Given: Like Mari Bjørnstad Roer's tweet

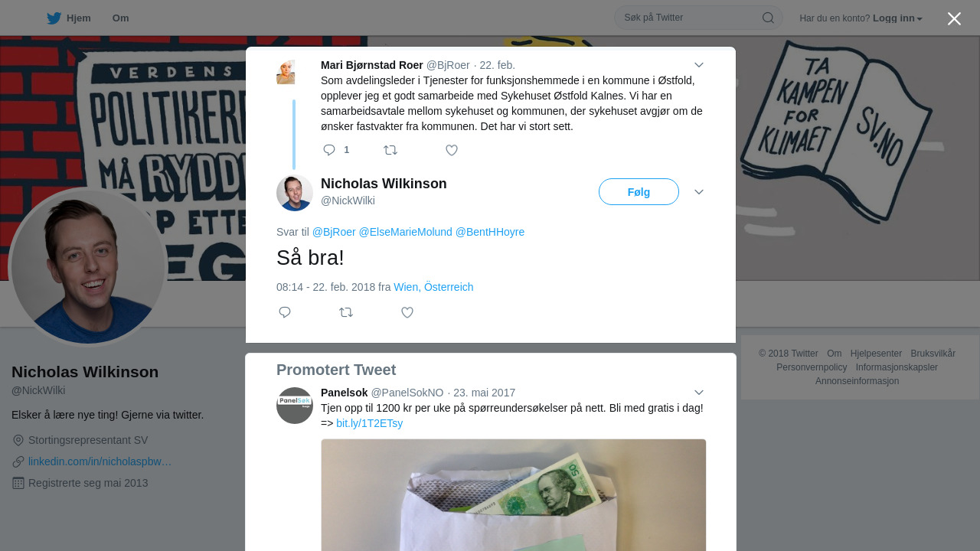Looking at the screenshot, I should [x=452, y=150].
